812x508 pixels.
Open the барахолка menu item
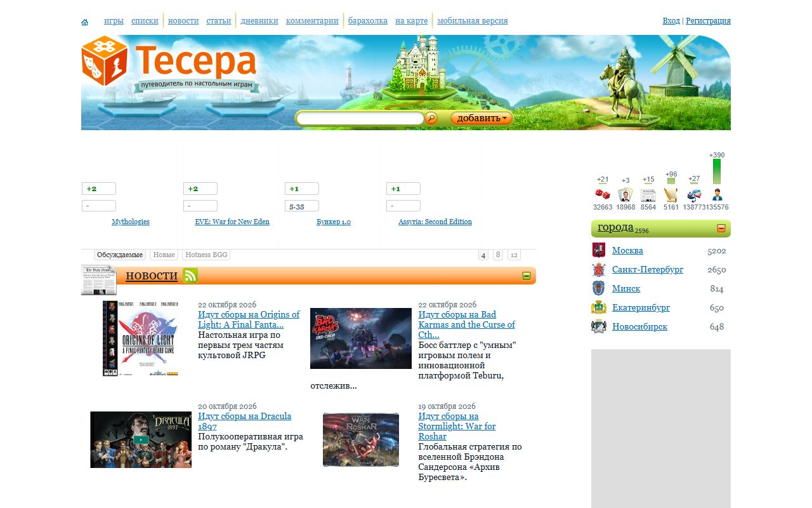[x=368, y=20]
